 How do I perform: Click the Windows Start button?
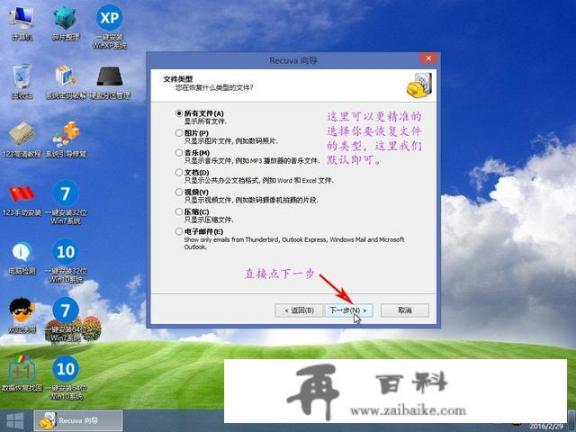click(15, 421)
